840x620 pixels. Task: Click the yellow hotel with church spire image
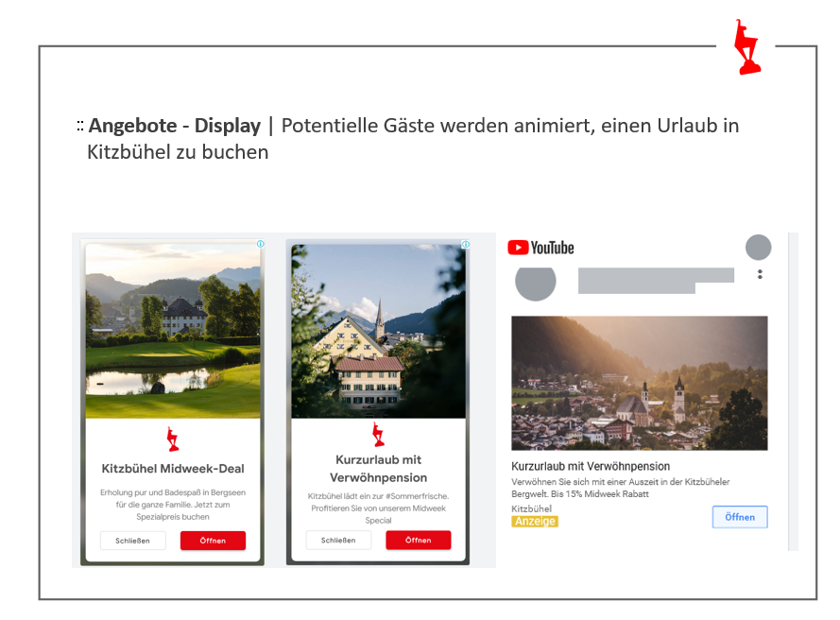(378, 331)
